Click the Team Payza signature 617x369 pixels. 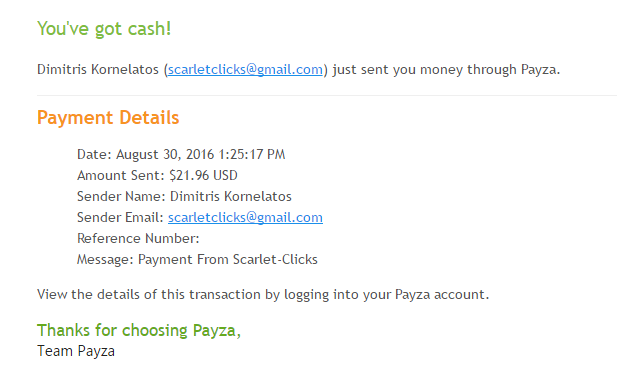[76, 351]
